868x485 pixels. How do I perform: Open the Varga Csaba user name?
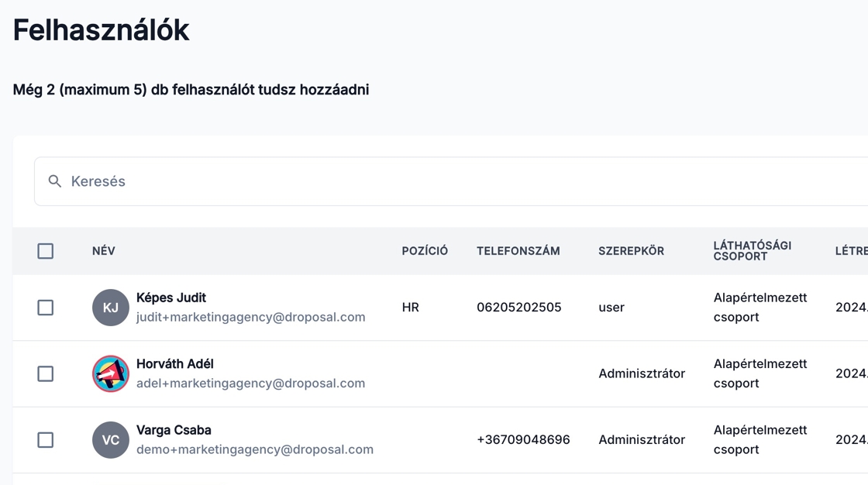pos(174,430)
